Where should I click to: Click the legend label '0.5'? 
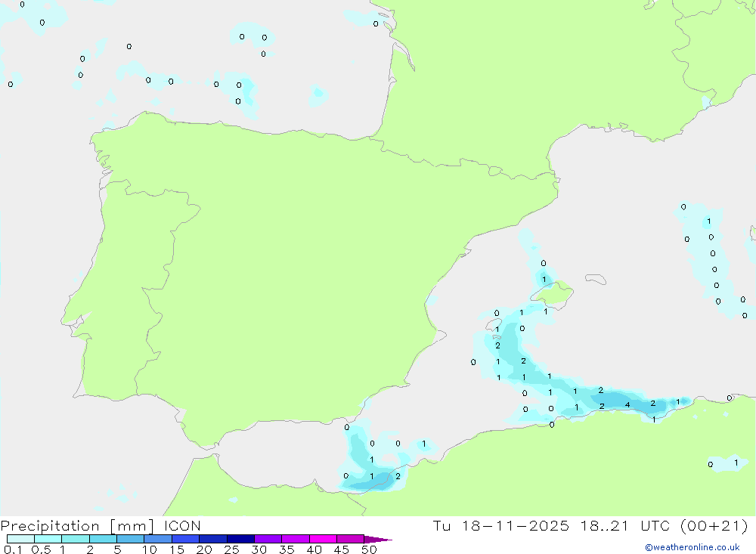[x=41, y=549]
